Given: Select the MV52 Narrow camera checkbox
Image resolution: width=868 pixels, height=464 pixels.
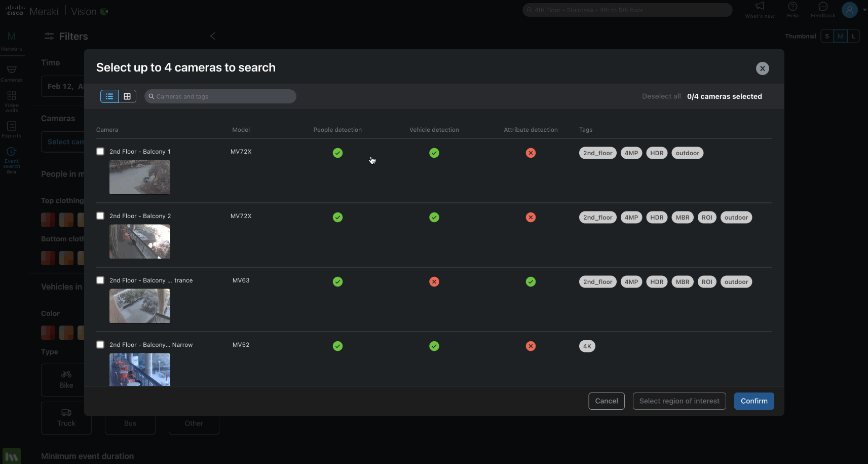Looking at the screenshot, I should (x=100, y=344).
